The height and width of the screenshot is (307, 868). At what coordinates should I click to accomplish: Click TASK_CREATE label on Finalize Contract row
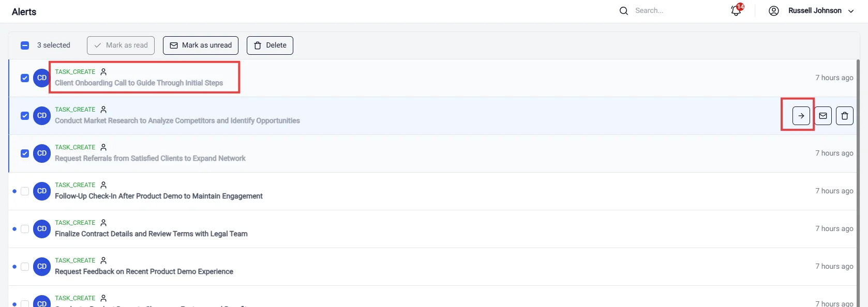(75, 223)
